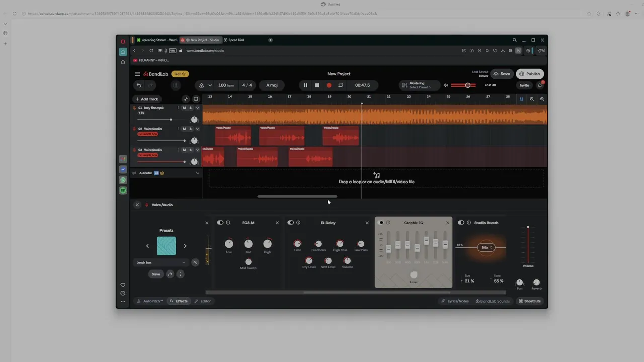Click the info icon on Graphic EQ effect
This screenshot has width=644, height=362.
pos(388,223)
